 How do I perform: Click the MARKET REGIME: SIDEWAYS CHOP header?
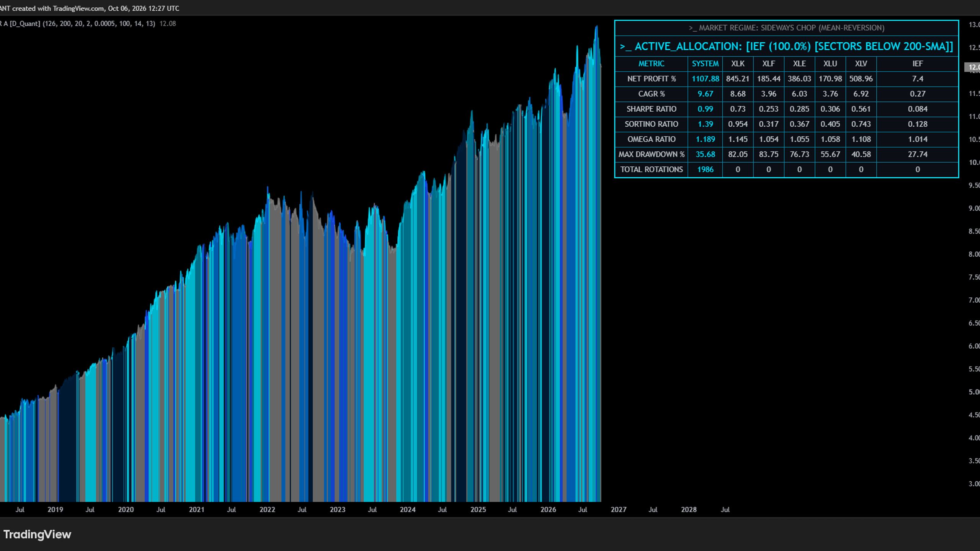click(786, 28)
